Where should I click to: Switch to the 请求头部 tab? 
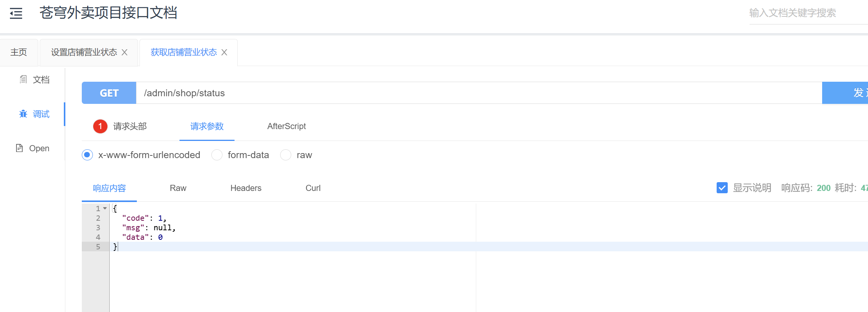click(x=130, y=126)
